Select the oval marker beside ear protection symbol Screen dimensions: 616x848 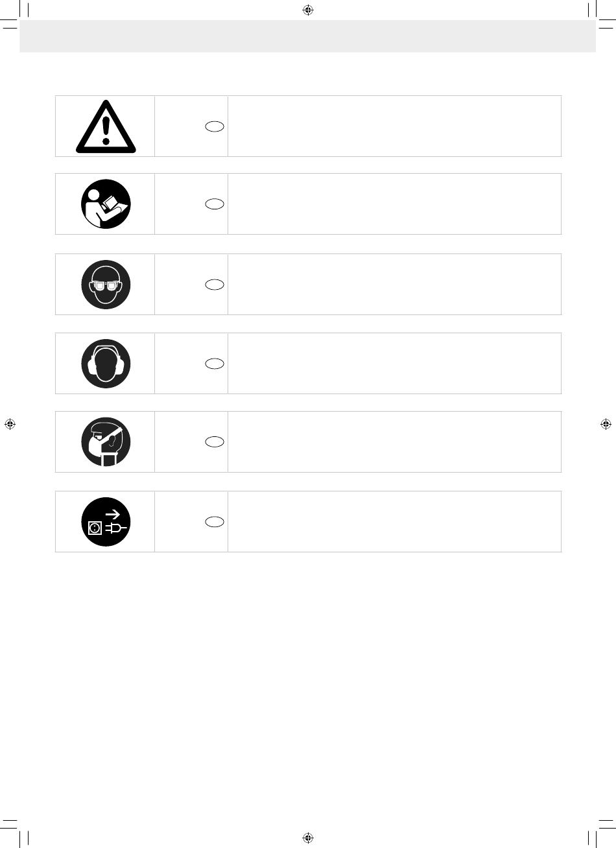[x=215, y=364]
